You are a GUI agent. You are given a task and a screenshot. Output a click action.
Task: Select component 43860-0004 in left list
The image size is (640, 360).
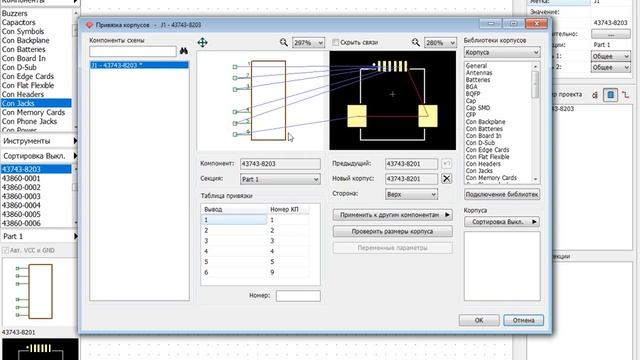pos(21,205)
